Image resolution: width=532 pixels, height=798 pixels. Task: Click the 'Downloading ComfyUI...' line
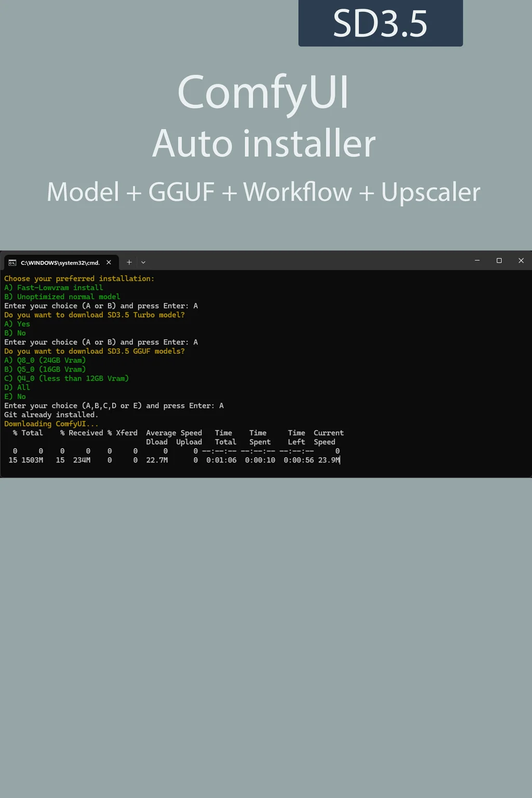click(x=51, y=424)
